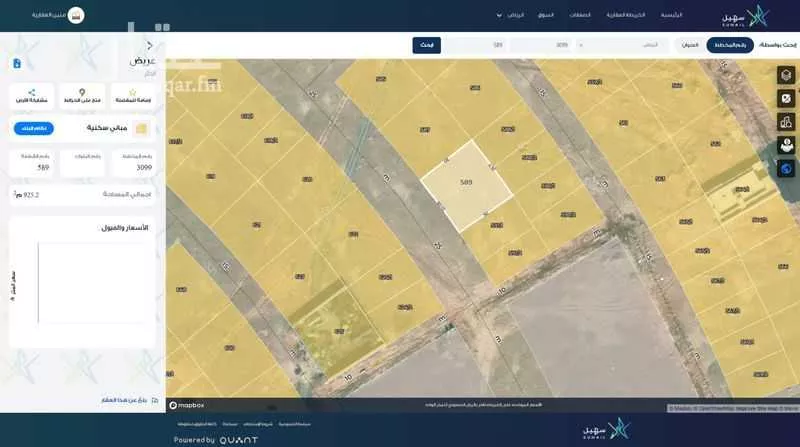800x447 pixels.
Task: Open the real estate map menu item
Action: coord(626,15)
